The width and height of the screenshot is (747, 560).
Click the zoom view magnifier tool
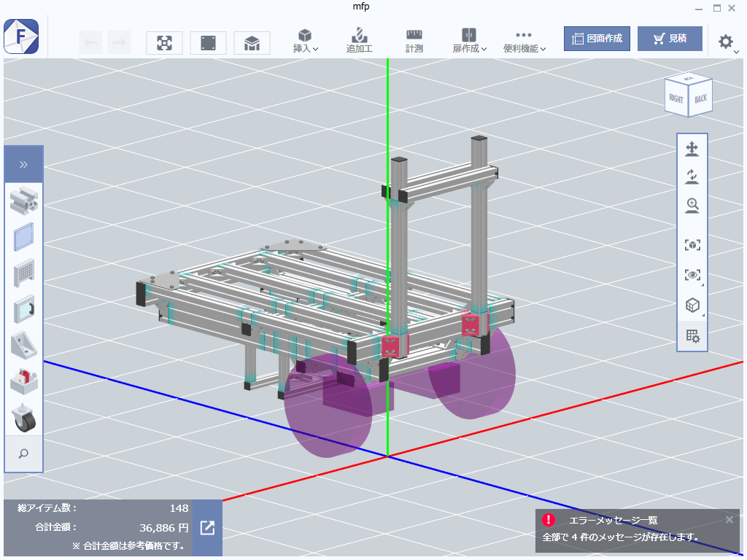click(x=692, y=206)
